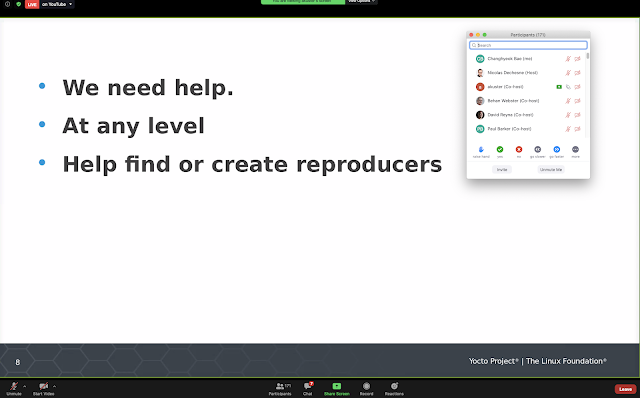Open the Participants panel from toolbar

point(280,389)
